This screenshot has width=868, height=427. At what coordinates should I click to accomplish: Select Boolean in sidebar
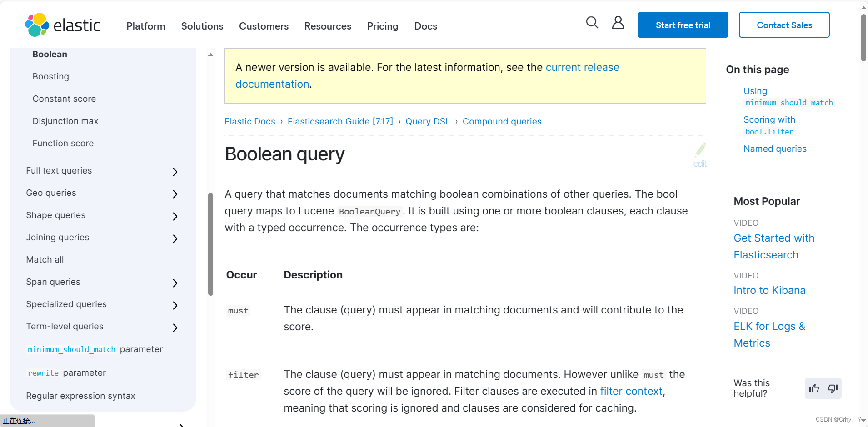tap(50, 54)
